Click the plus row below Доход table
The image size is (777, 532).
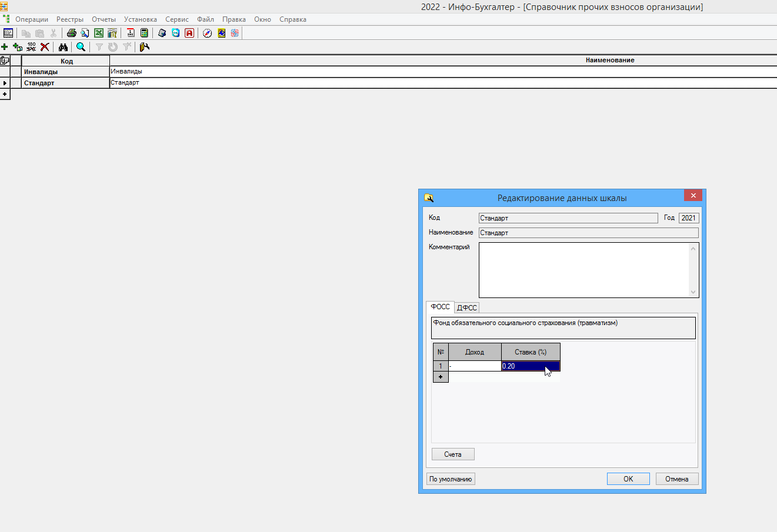[x=441, y=377]
